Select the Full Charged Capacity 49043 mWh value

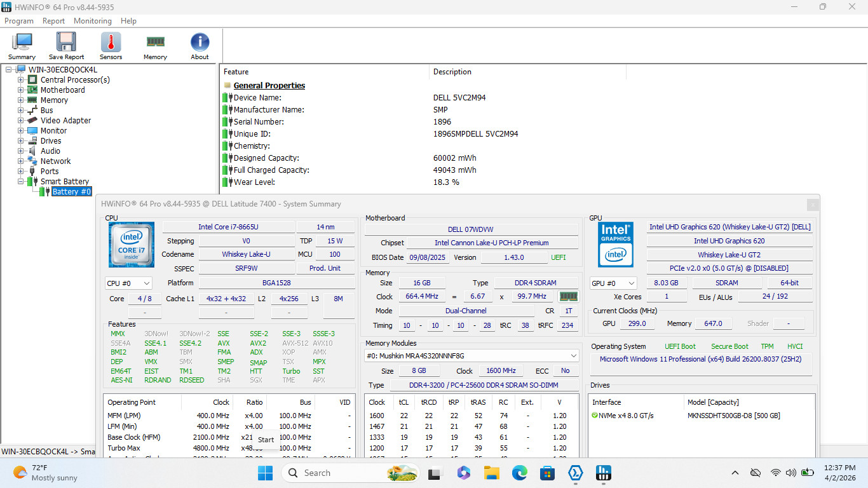point(454,170)
